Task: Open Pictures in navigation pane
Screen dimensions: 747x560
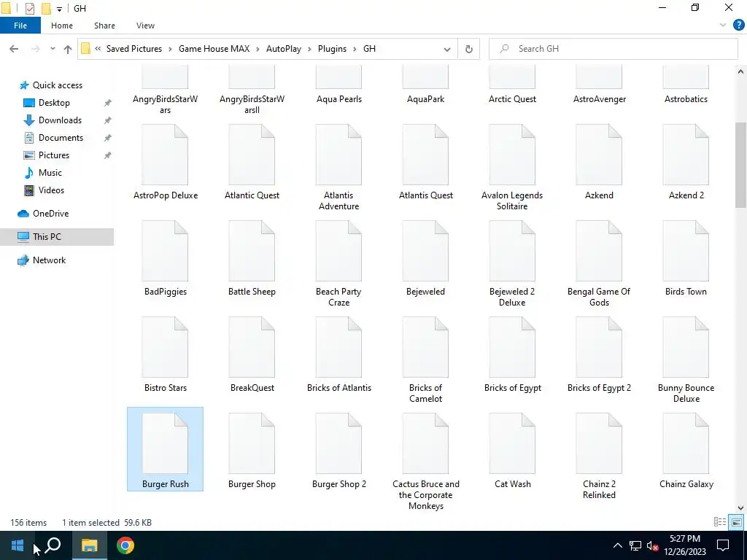Action: 54,155
